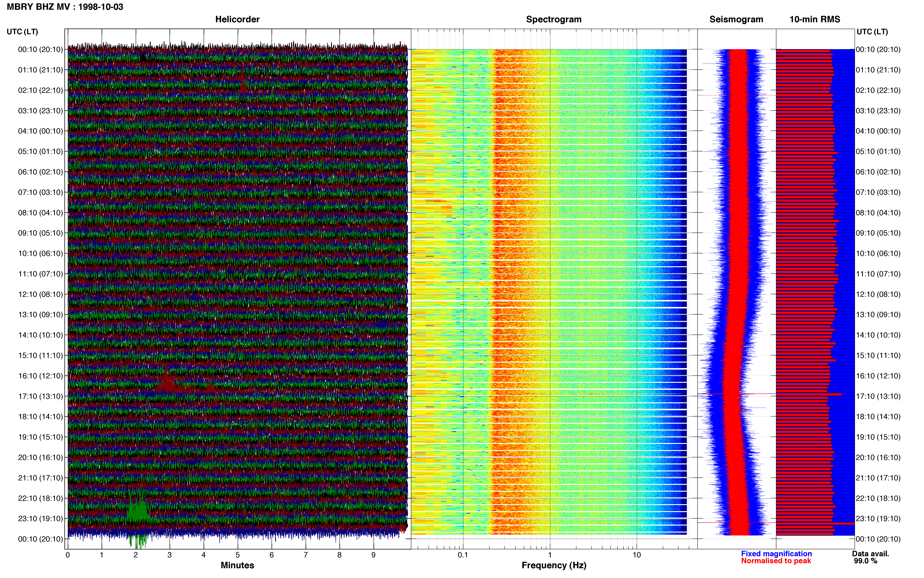Click the left 'UTC (LT)' axis label
The height and width of the screenshot is (578, 924).
click(22, 32)
